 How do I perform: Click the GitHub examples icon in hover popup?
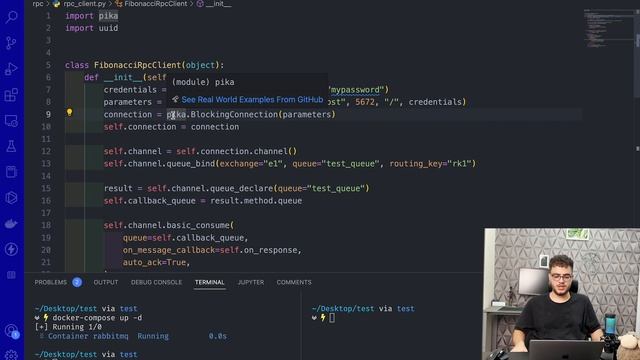coord(176,99)
